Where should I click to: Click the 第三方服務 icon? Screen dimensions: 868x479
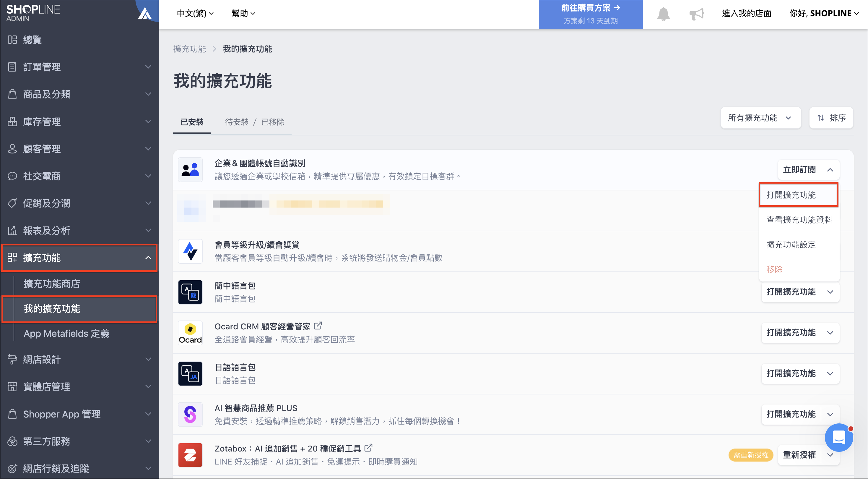click(x=12, y=441)
